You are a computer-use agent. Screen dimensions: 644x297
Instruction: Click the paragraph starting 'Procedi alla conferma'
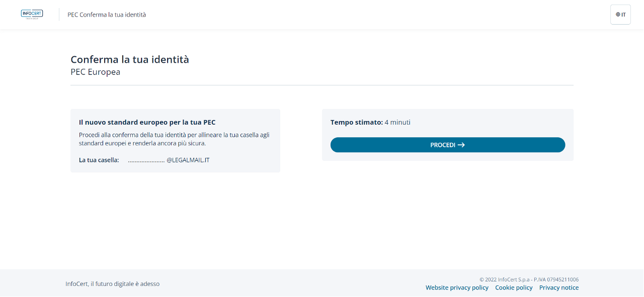pos(175,139)
